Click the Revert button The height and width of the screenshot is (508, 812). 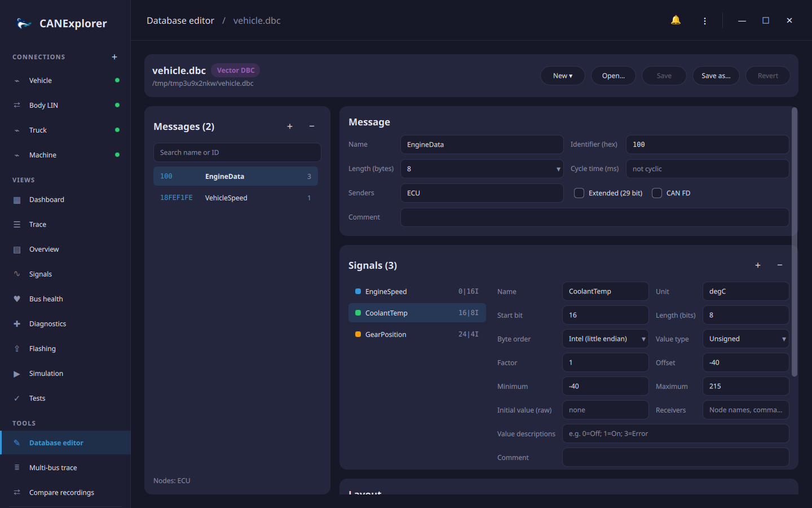pos(768,76)
